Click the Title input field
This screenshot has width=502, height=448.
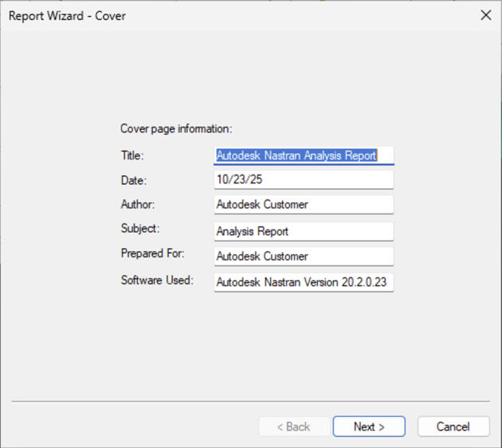click(304, 155)
